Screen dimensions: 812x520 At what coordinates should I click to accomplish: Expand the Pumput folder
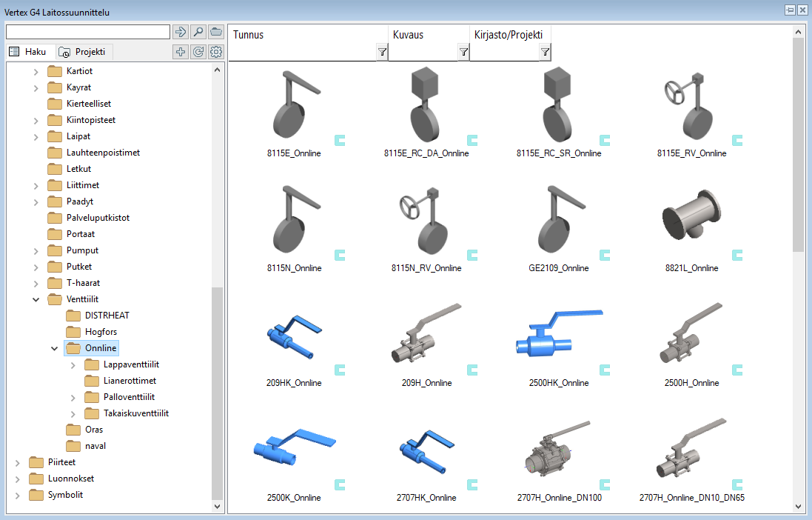click(x=36, y=250)
